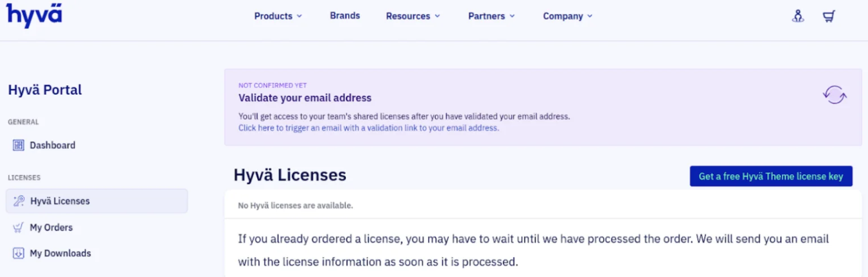
Task: Click the My Downloads arrow icon
Action: (x=19, y=253)
